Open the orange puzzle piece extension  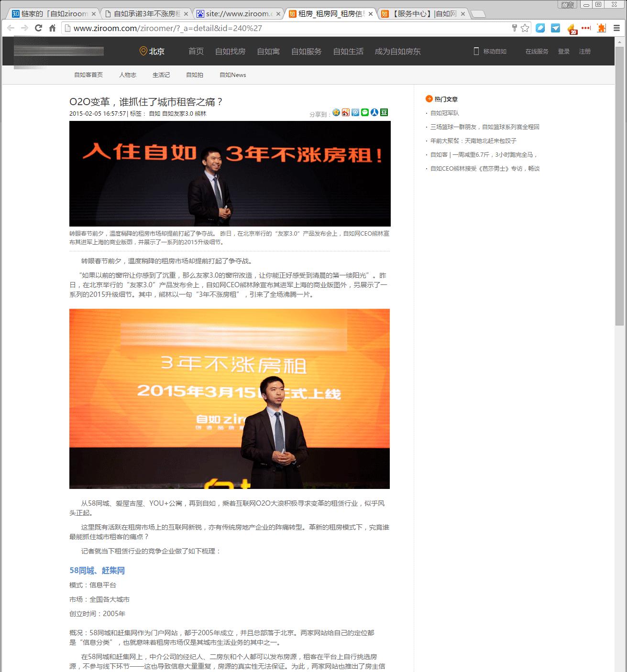[602, 28]
